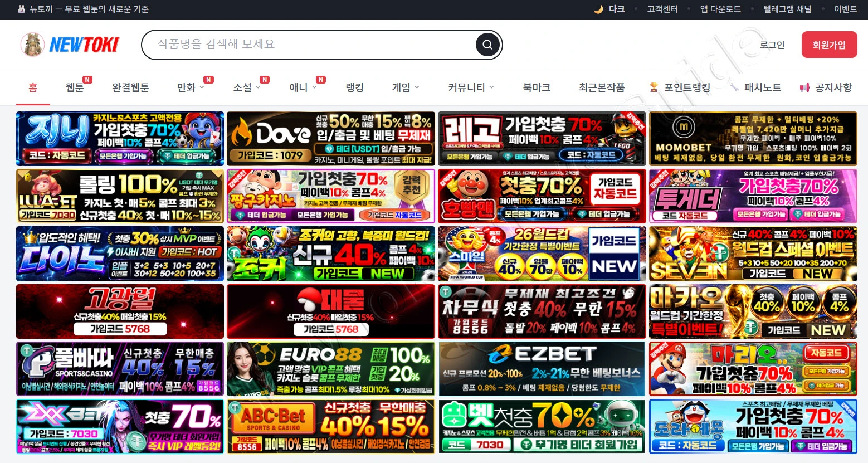This screenshot has height=463, width=868.
Task: Open the 지니 casino banner
Action: [120, 139]
